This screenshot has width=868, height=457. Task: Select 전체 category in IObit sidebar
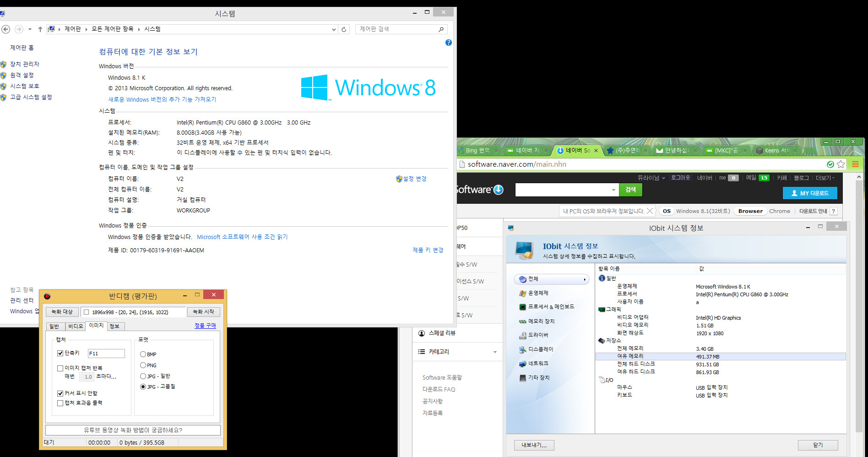point(551,279)
